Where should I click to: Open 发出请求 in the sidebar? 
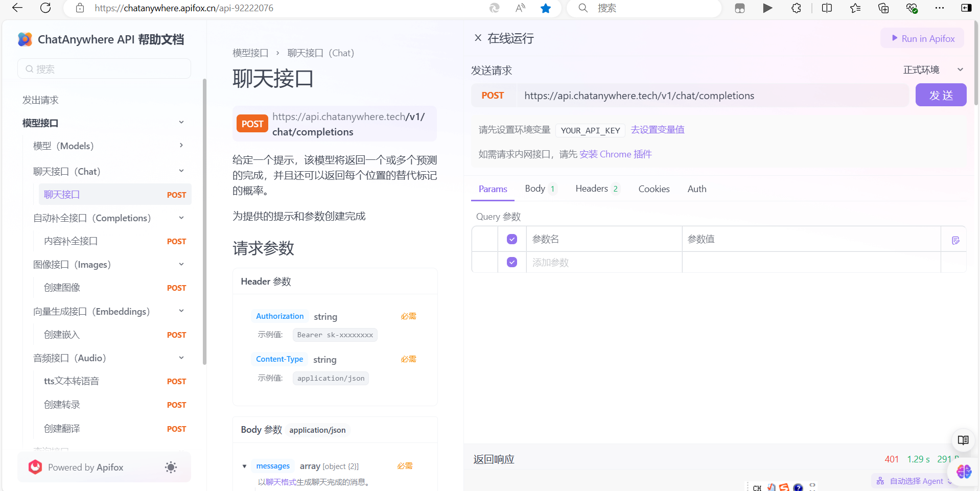coord(40,100)
